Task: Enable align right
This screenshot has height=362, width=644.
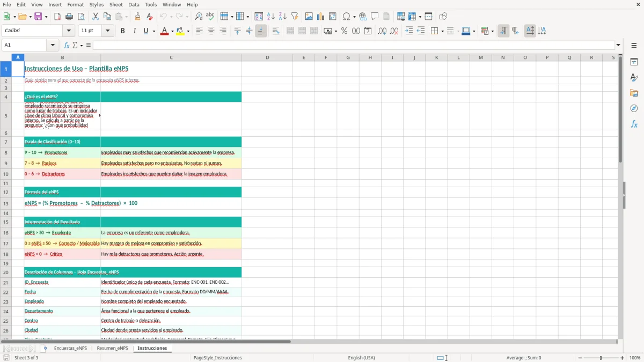Action: (x=223, y=31)
